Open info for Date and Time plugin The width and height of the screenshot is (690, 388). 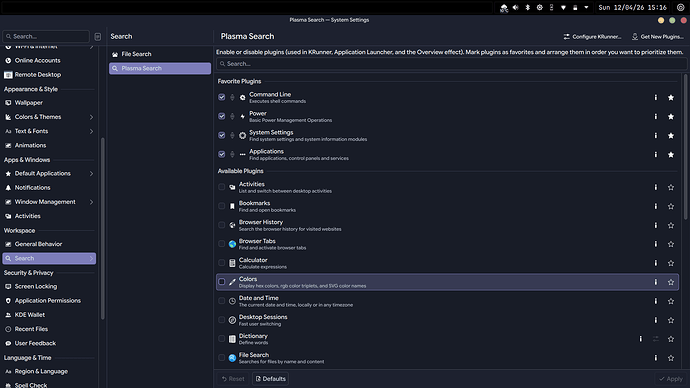(x=655, y=301)
